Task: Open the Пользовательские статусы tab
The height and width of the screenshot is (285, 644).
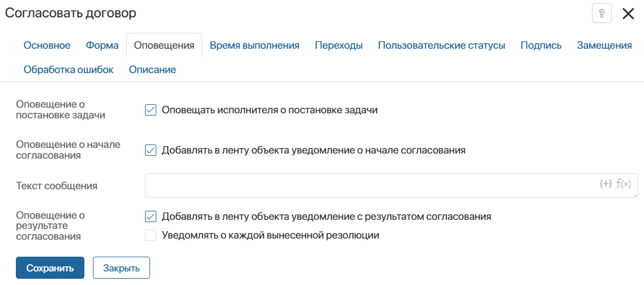Action: point(441,45)
